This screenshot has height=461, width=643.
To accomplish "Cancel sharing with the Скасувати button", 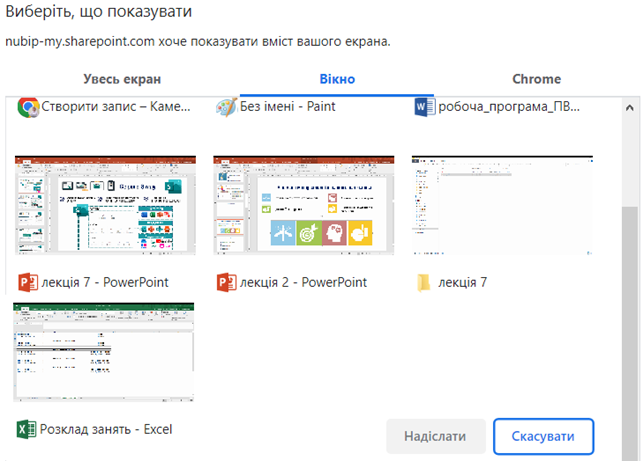I will pos(541,437).
